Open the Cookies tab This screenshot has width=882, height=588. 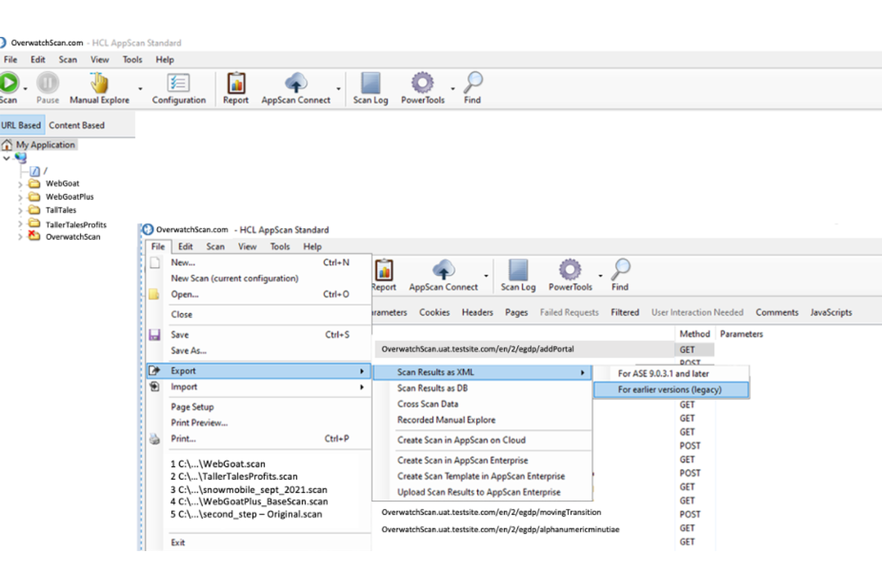(434, 312)
